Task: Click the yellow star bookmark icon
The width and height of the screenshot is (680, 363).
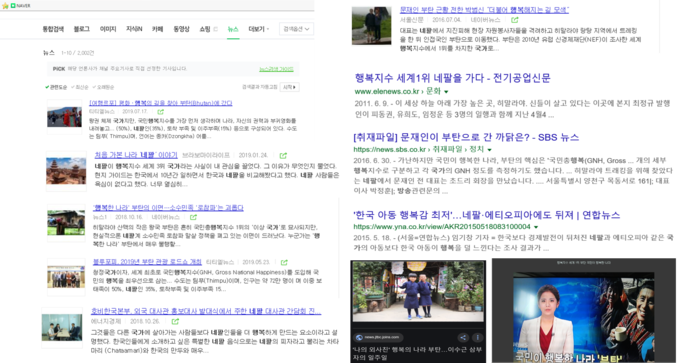Action: [5, 6]
